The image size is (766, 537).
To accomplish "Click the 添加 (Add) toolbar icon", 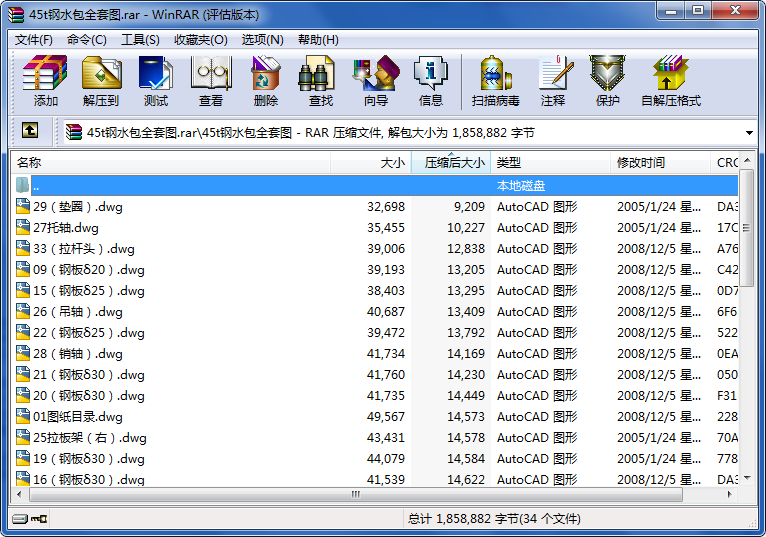I will point(45,81).
